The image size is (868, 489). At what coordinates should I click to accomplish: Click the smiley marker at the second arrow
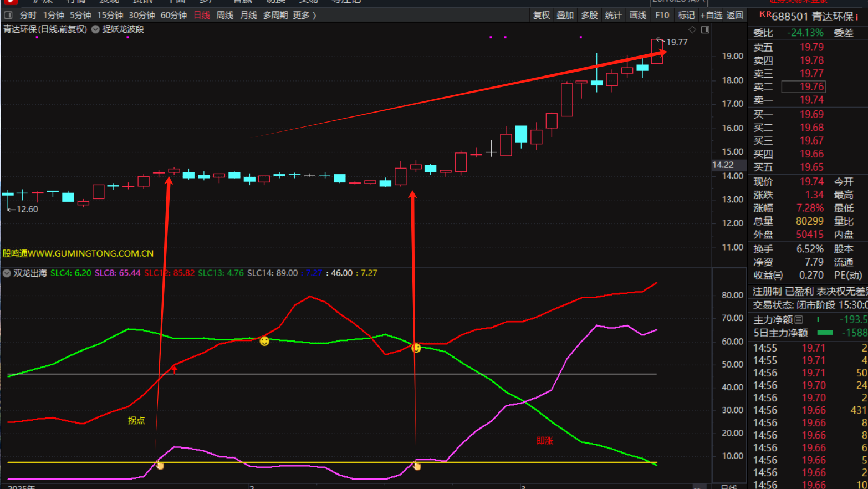coord(416,348)
